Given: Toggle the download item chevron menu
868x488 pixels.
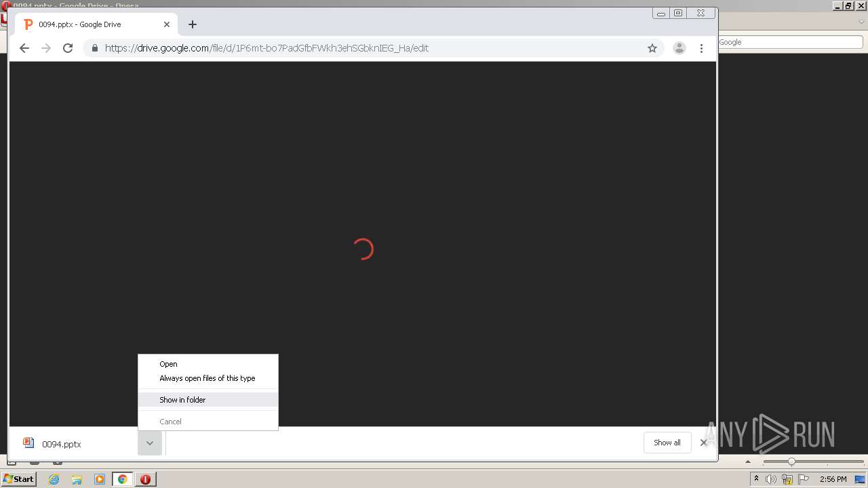Looking at the screenshot, I should pos(150,443).
